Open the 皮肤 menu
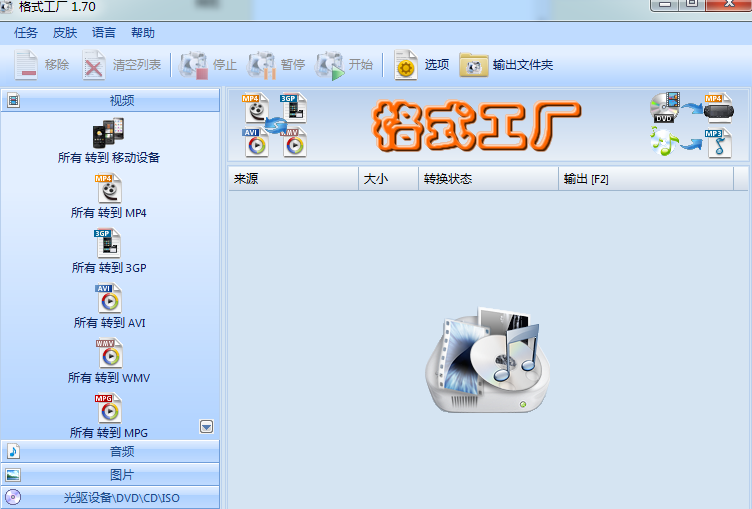752x509 pixels. (x=65, y=33)
